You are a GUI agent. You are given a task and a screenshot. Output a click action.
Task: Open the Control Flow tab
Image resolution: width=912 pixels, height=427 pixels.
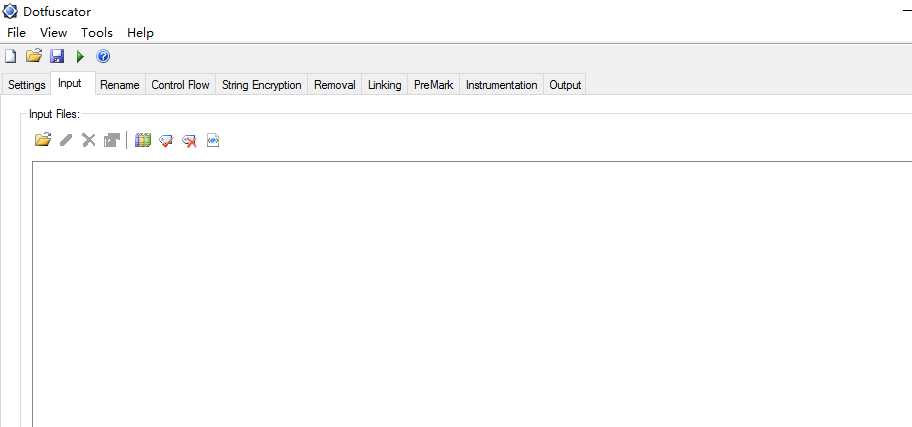click(180, 84)
